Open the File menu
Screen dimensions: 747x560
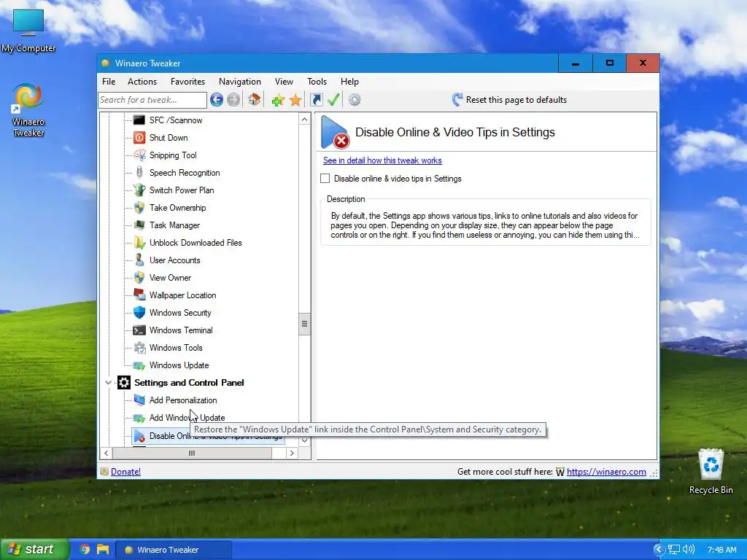point(109,82)
